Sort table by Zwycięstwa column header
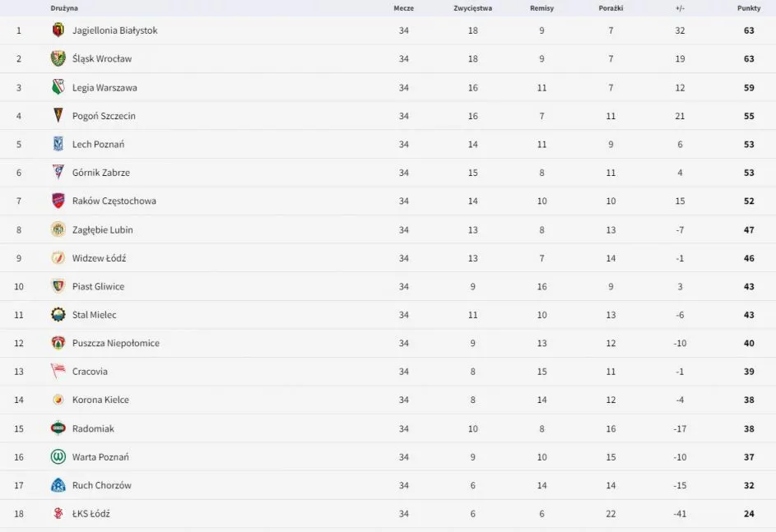 point(472,8)
